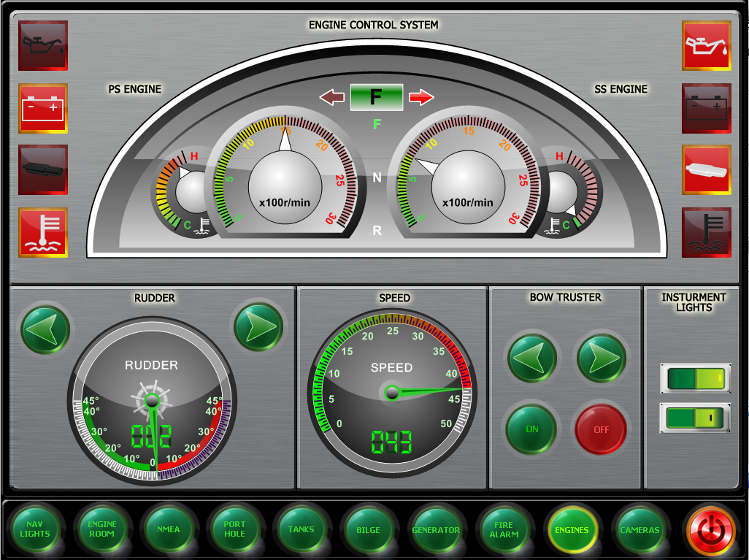Open the CAMERAS panel
The height and width of the screenshot is (560, 749).
(639, 529)
